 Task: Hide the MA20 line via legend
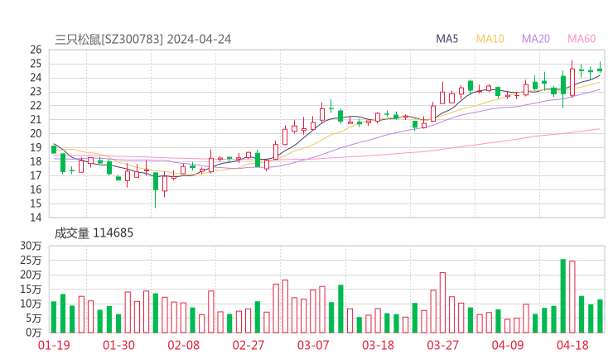(x=536, y=39)
